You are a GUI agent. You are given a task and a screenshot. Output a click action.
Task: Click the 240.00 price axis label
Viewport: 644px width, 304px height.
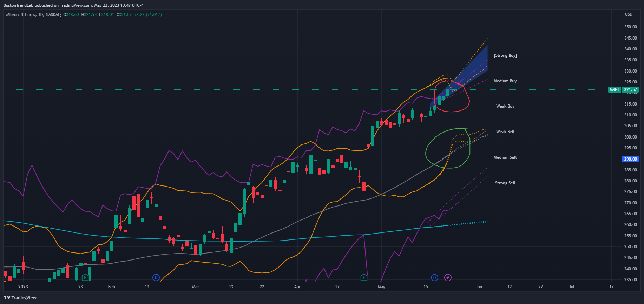[x=630, y=269]
